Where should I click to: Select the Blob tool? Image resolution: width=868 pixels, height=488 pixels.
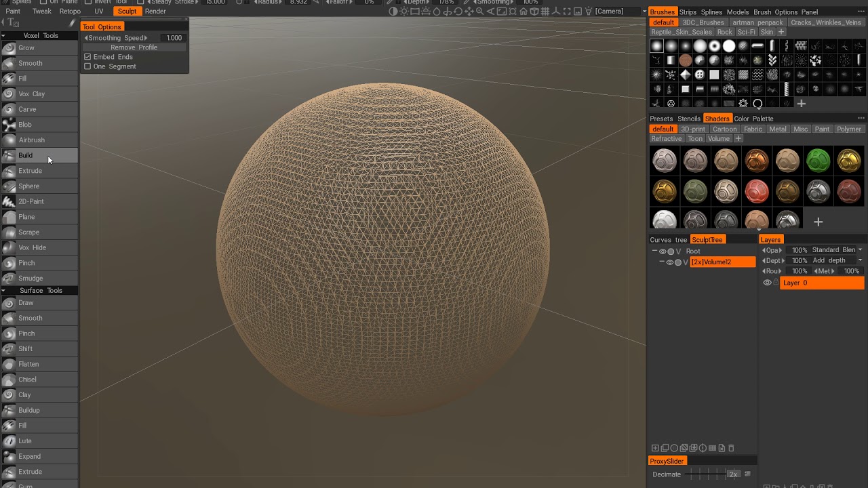(39, 125)
